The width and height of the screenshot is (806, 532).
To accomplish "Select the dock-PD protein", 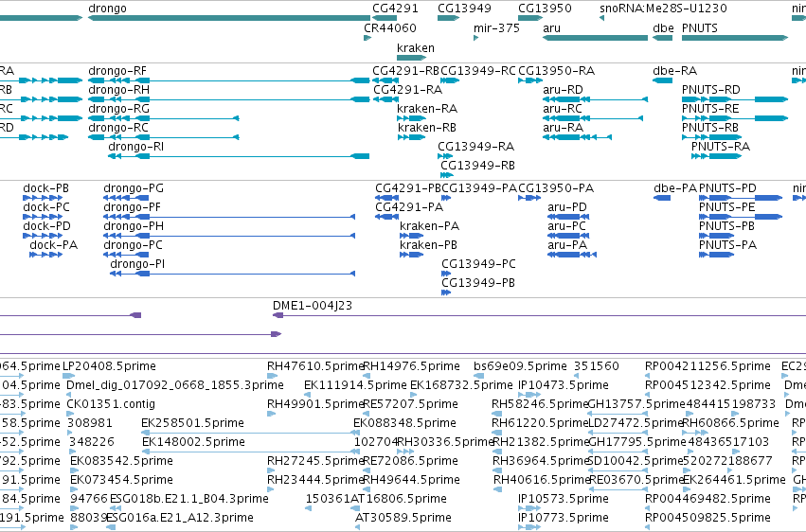I will click(x=43, y=236).
